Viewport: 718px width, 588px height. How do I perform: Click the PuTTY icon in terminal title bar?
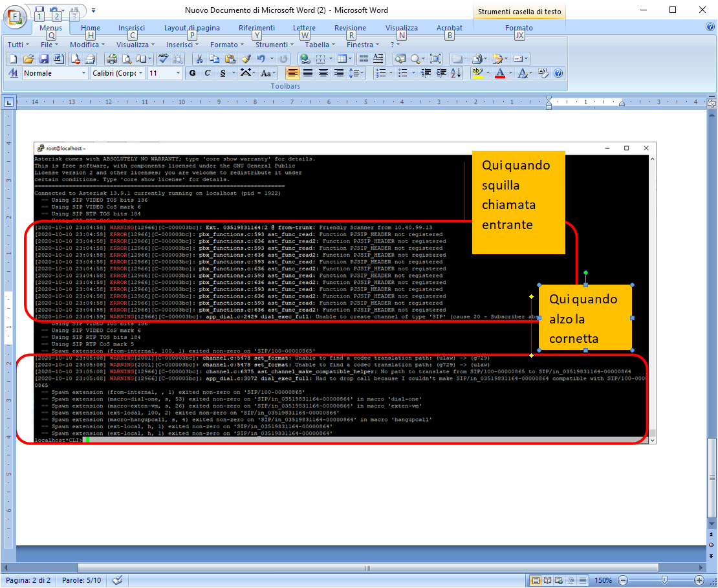click(41, 148)
